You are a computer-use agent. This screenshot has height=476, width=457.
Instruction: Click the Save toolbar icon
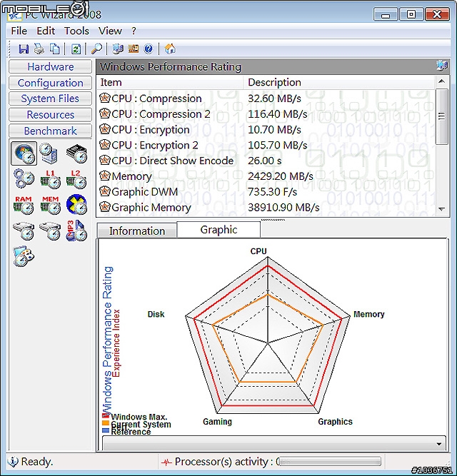click(24, 49)
